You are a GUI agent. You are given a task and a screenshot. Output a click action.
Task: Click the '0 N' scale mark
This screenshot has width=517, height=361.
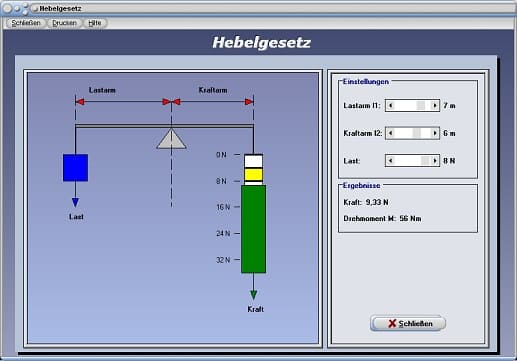[221, 155]
